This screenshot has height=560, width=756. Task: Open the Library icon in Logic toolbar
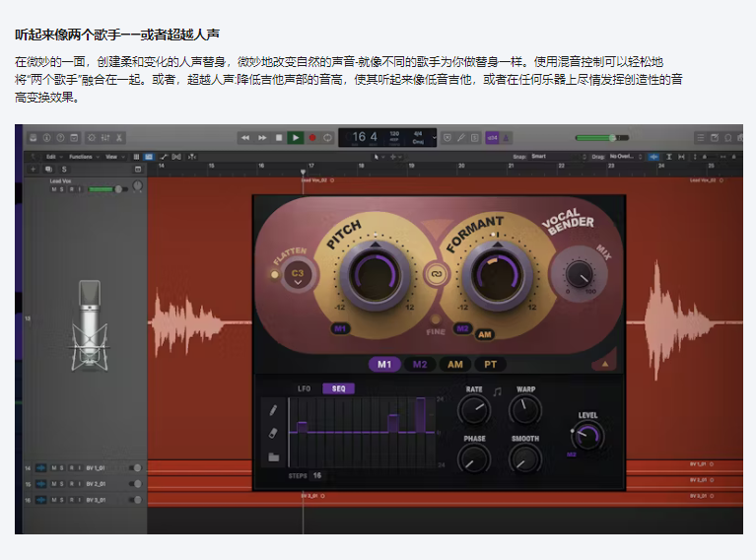coord(34,138)
